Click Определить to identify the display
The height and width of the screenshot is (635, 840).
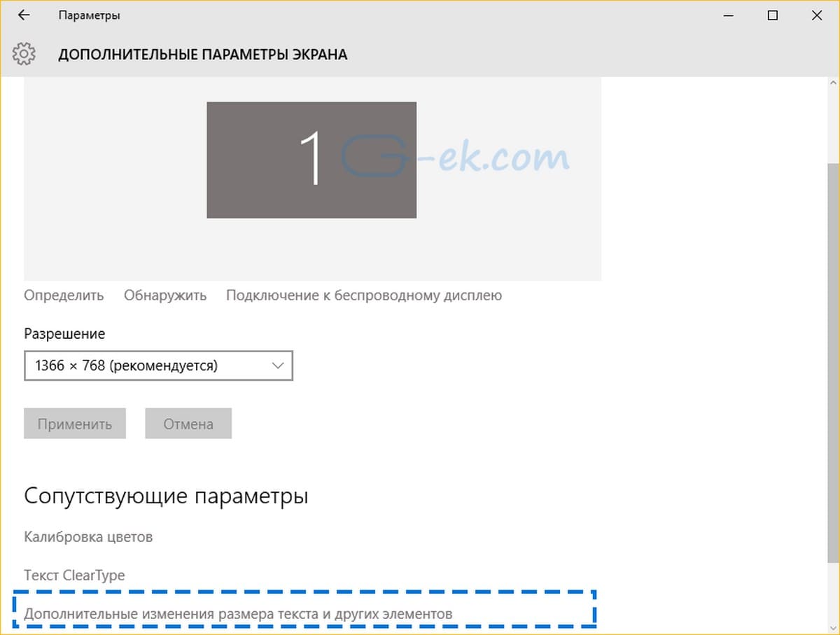coord(64,295)
